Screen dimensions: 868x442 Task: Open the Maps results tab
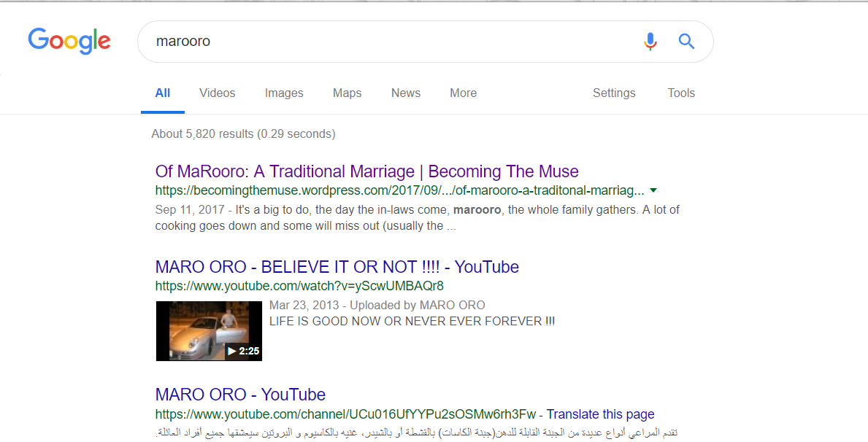tap(347, 93)
